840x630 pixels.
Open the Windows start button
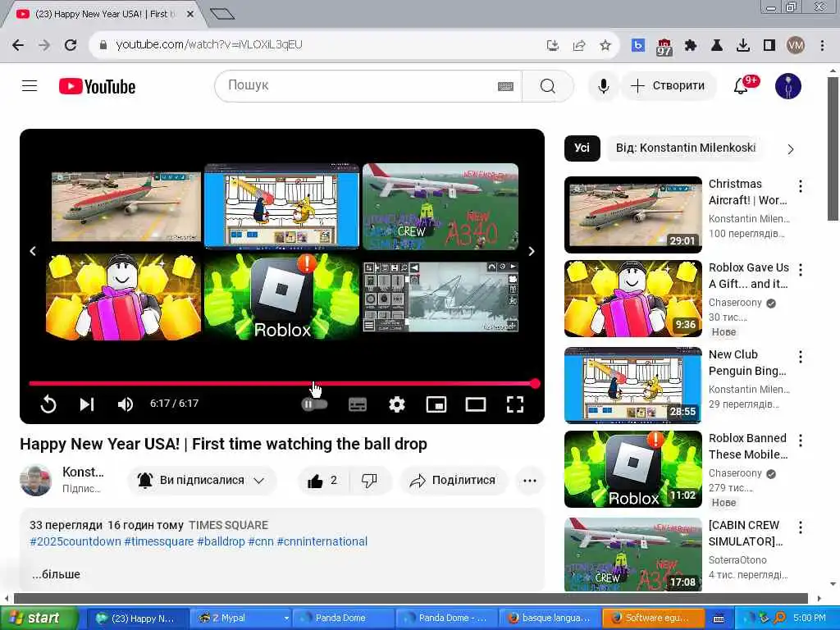click(x=39, y=618)
